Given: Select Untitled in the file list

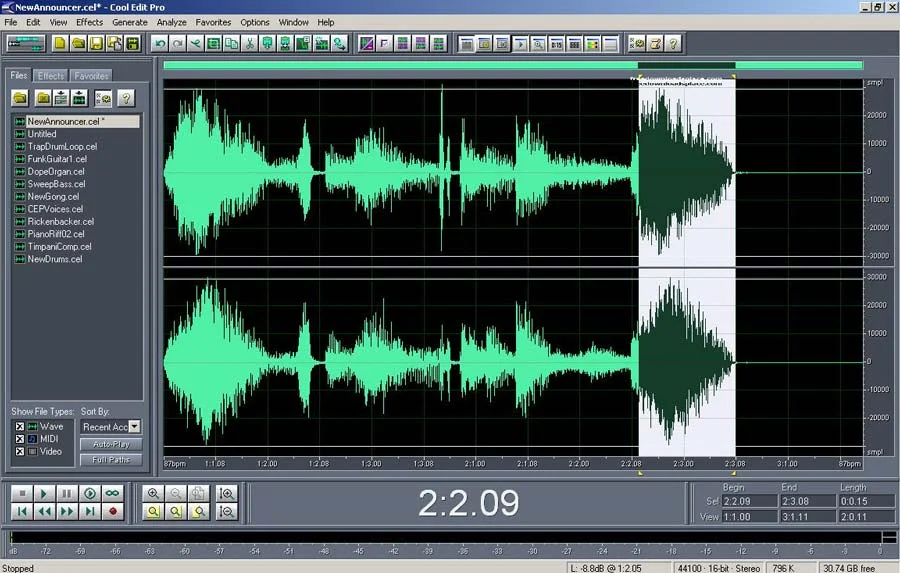Looking at the screenshot, I should pos(41,134).
